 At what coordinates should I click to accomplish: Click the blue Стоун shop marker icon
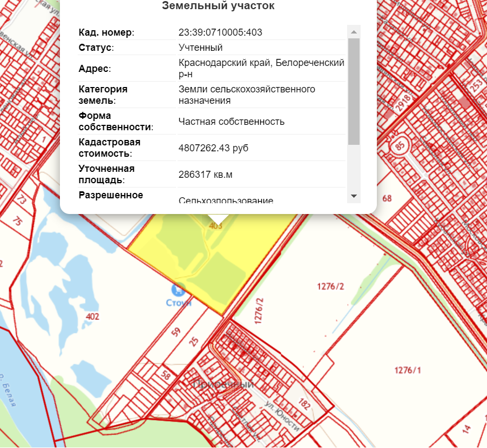point(178,290)
